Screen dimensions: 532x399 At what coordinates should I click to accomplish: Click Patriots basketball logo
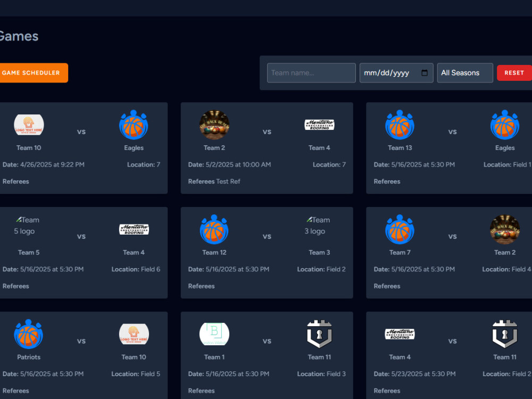[x=29, y=334]
